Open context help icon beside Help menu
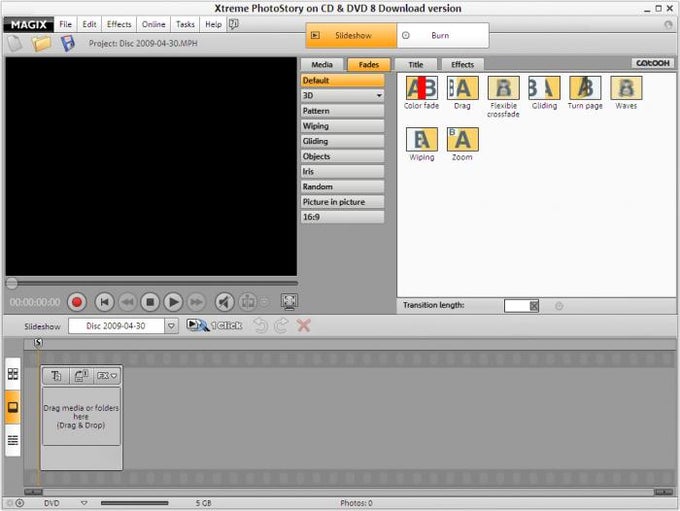The height and width of the screenshot is (511, 680). pos(233,24)
